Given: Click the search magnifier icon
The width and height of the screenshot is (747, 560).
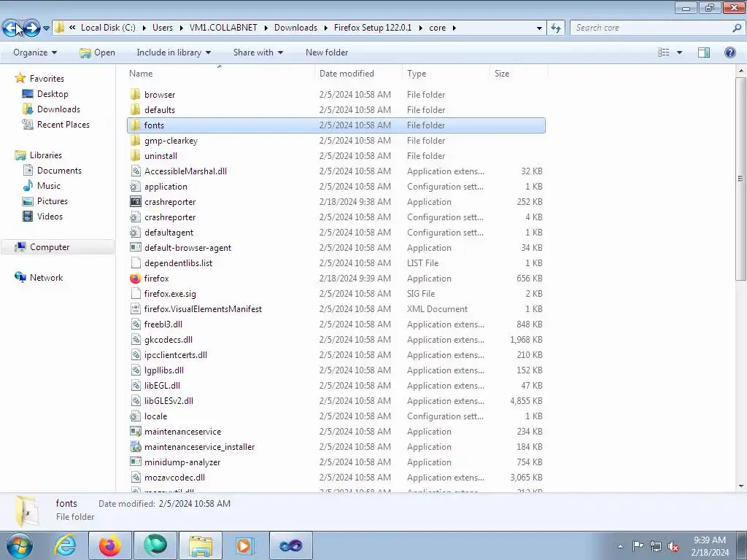Looking at the screenshot, I should (737, 28).
